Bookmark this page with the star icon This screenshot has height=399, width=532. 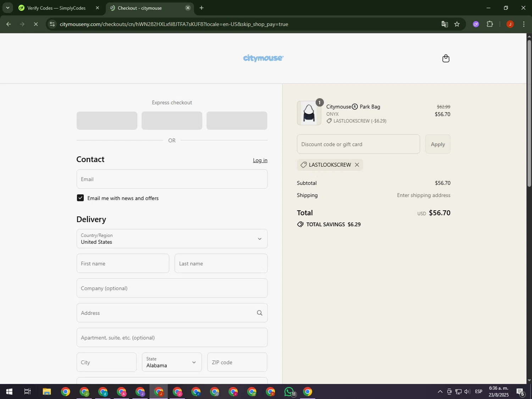[x=457, y=24]
